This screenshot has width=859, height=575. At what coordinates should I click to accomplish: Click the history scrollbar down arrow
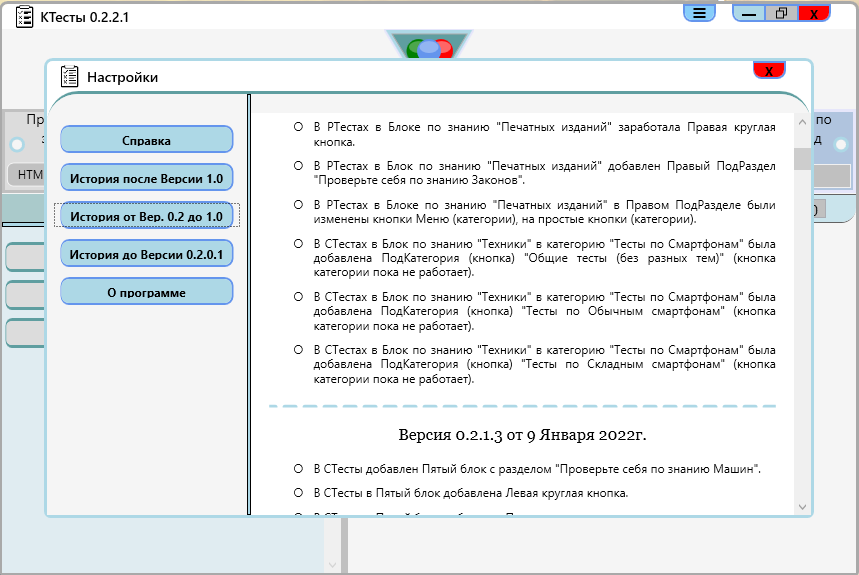coord(803,507)
